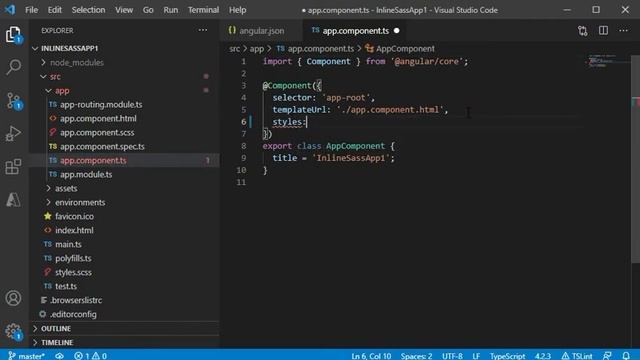Click the src breadcrumb segment

(234, 49)
